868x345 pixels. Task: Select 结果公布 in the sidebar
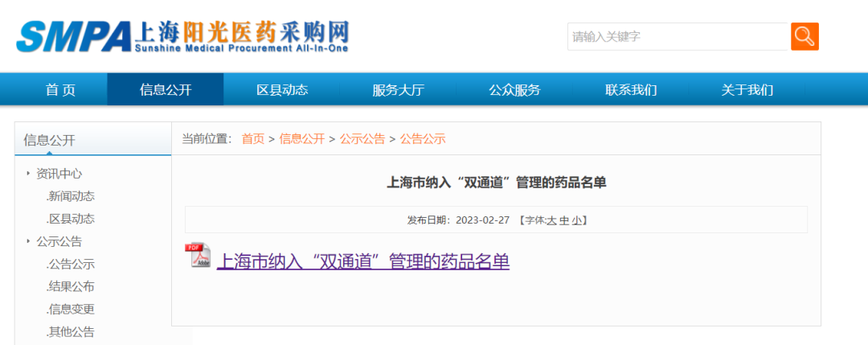coord(71,286)
